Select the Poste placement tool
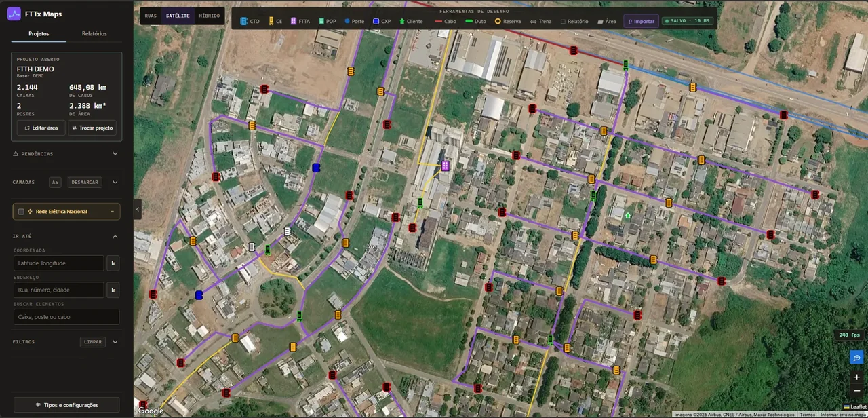This screenshot has width=868, height=418. pos(353,21)
